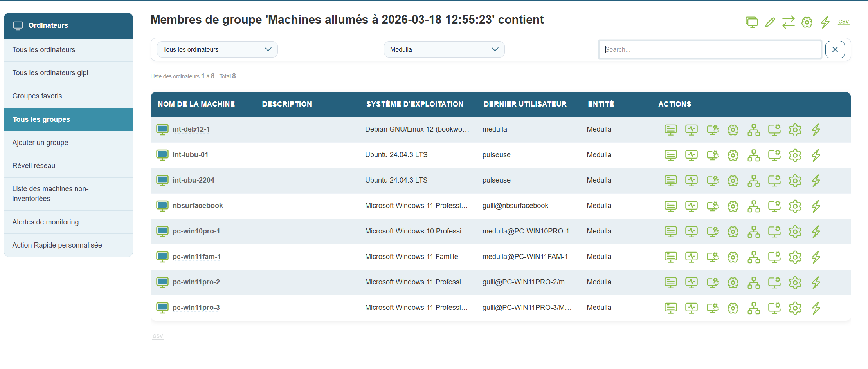Open 'Groupes favoris' in sidebar
868x369 pixels.
pos(37,96)
